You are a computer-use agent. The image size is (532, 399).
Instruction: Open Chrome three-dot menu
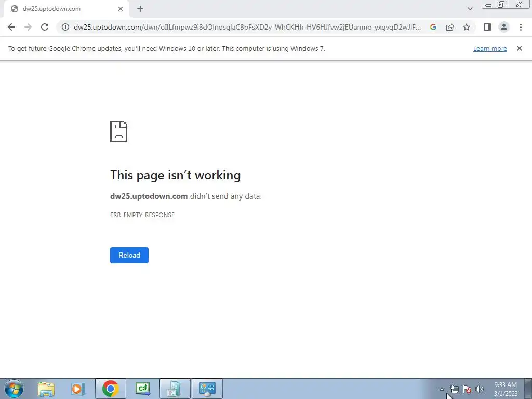point(521,27)
